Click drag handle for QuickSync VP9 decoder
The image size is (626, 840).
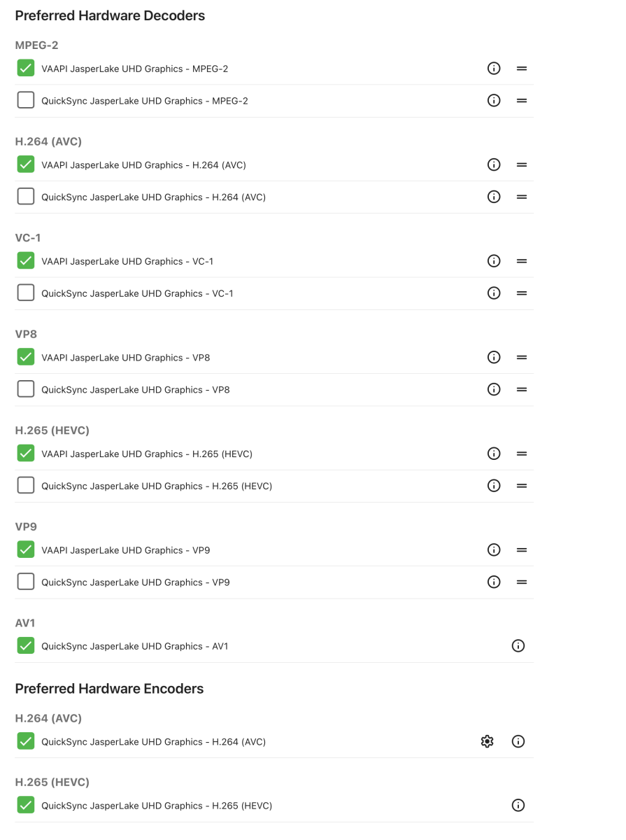522,582
